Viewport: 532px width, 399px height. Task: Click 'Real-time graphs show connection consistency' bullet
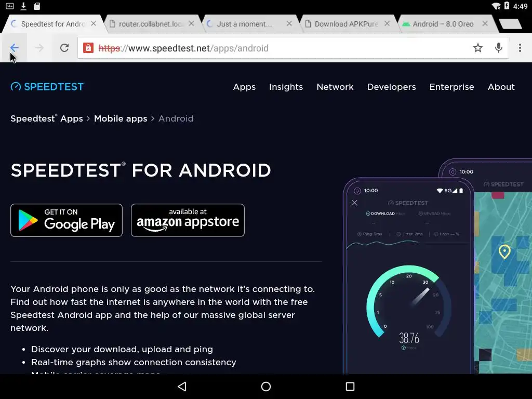point(134,362)
